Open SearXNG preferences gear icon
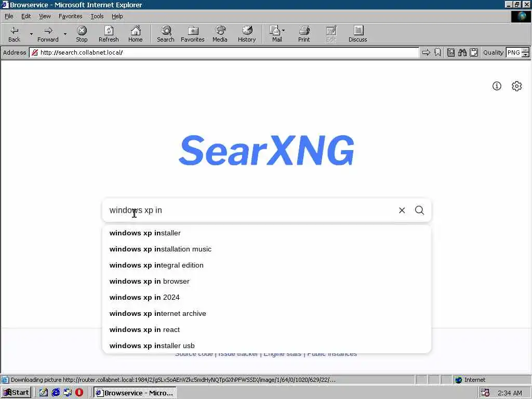The image size is (532, 399). (517, 86)
